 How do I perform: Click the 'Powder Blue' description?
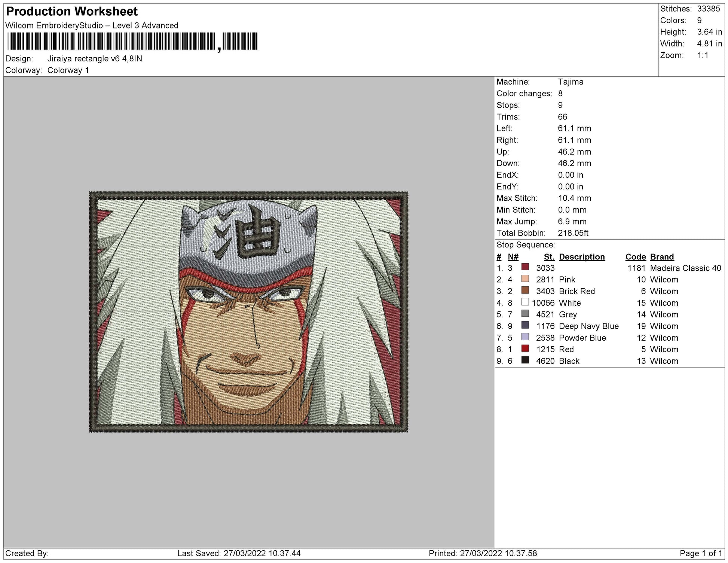pyautogui.click(x=582, y=338)
